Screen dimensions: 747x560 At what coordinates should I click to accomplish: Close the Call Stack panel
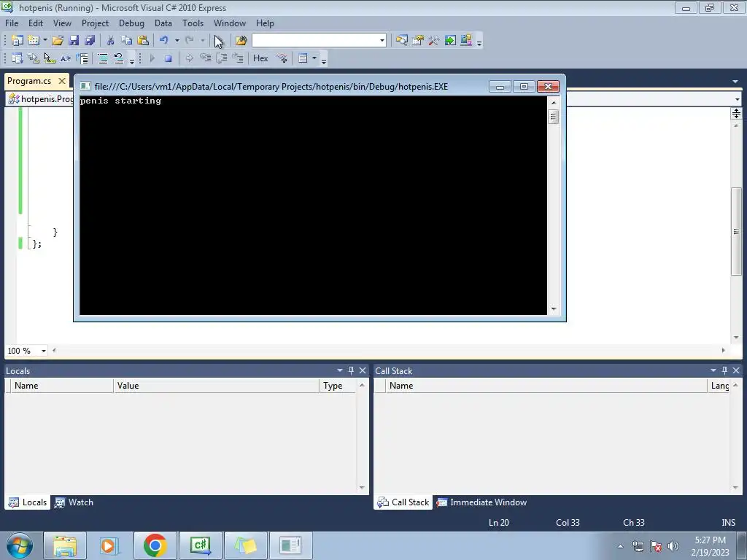pos(736,370)
